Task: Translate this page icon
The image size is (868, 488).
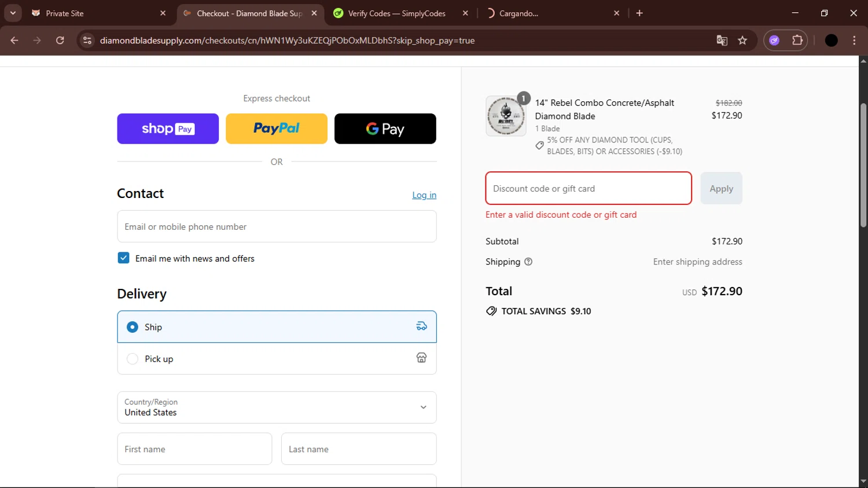Action: click(722, 41)
